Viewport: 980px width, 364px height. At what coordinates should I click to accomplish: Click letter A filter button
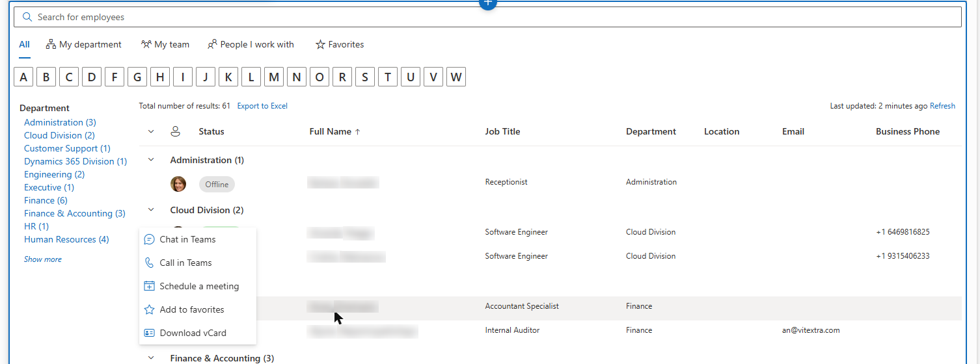tap(23, 77)
